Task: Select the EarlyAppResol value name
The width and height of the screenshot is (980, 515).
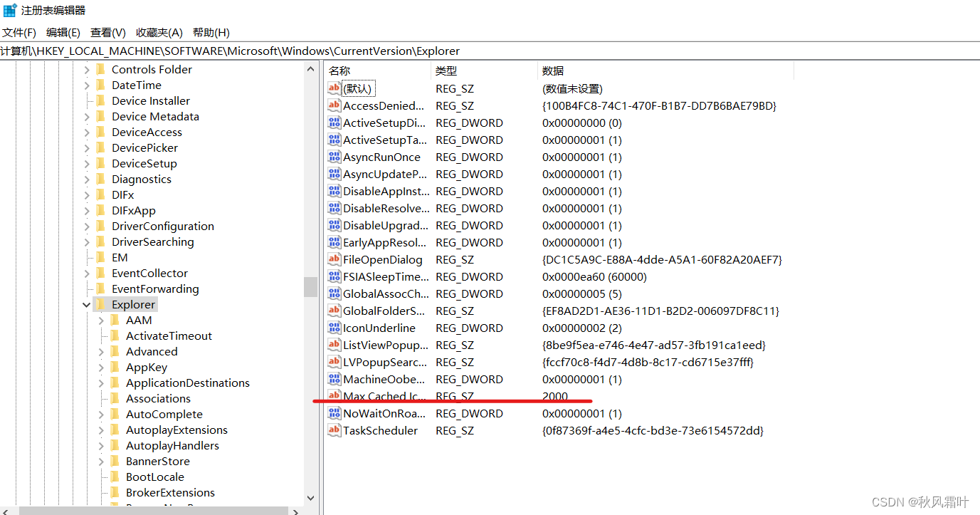Action: tap(386, 242)
